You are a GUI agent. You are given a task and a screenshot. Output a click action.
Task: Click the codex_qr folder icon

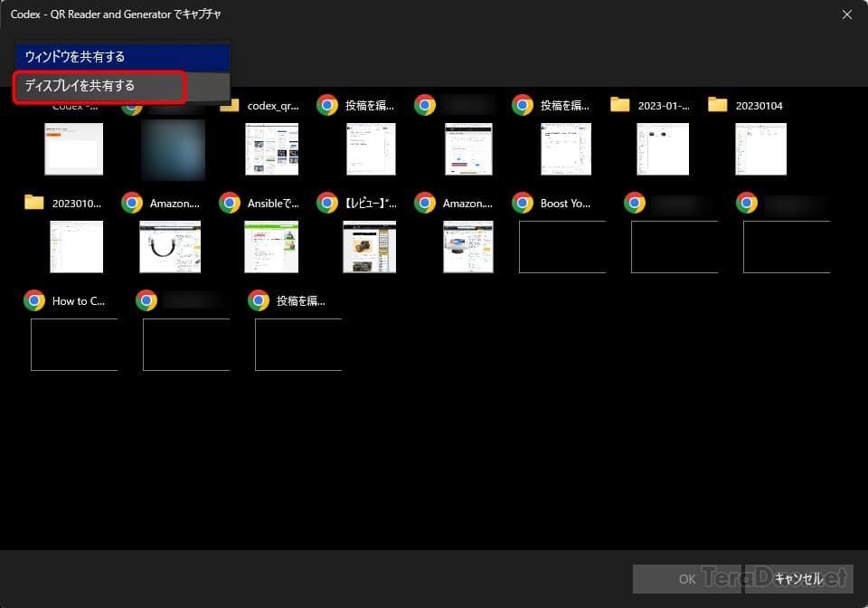point(230,106)
